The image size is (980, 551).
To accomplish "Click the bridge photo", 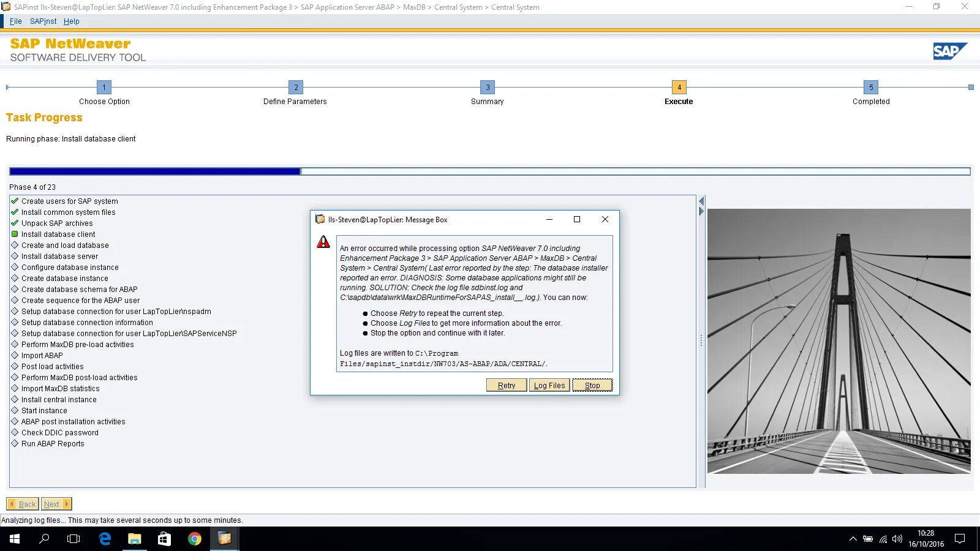I will coord(839,341).
